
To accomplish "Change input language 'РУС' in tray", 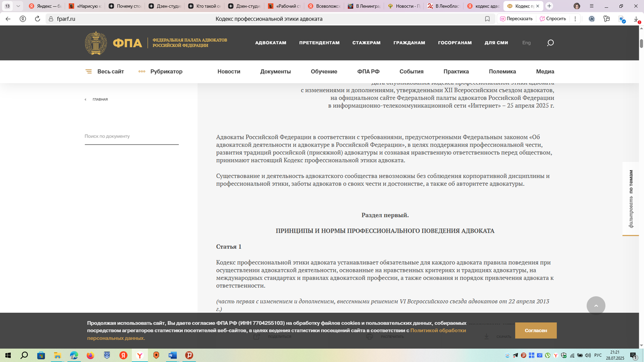I will coord(597,355).
